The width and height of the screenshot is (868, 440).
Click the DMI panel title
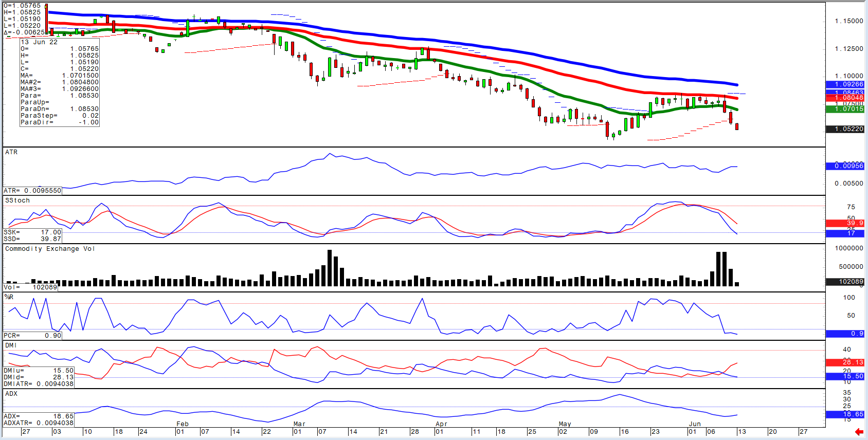click(x=11, y=345)
